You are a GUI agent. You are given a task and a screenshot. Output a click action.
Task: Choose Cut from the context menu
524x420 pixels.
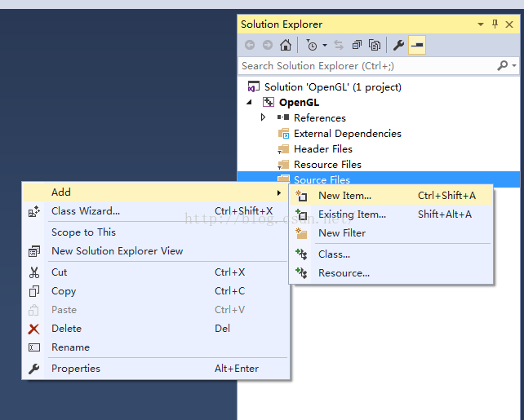155,272
